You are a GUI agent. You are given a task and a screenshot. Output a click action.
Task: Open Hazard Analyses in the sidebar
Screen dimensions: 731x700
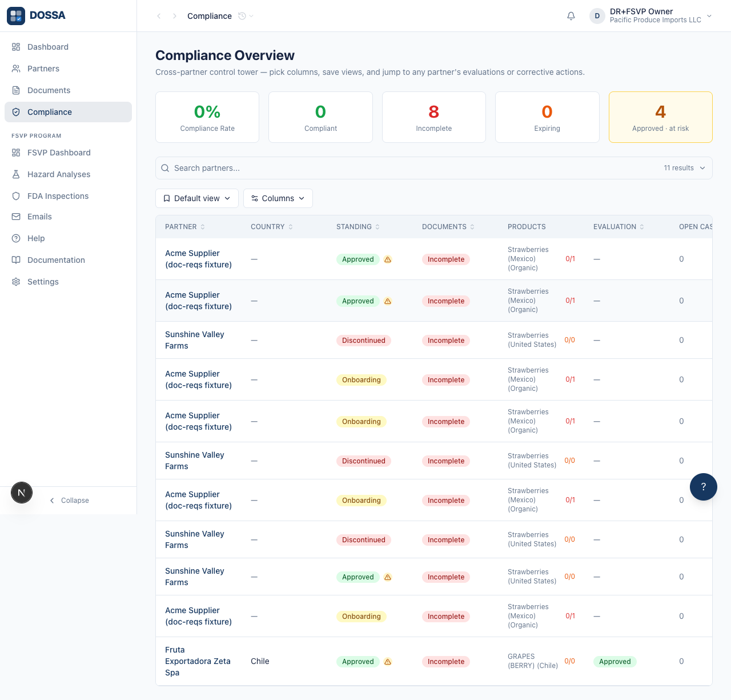(68, 174)
